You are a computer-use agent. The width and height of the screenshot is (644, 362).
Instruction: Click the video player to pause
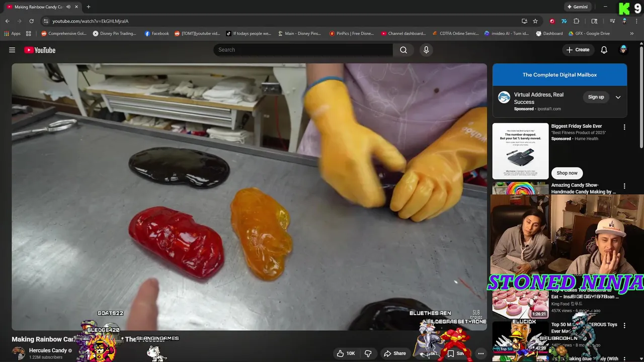[x=249, y=197]
